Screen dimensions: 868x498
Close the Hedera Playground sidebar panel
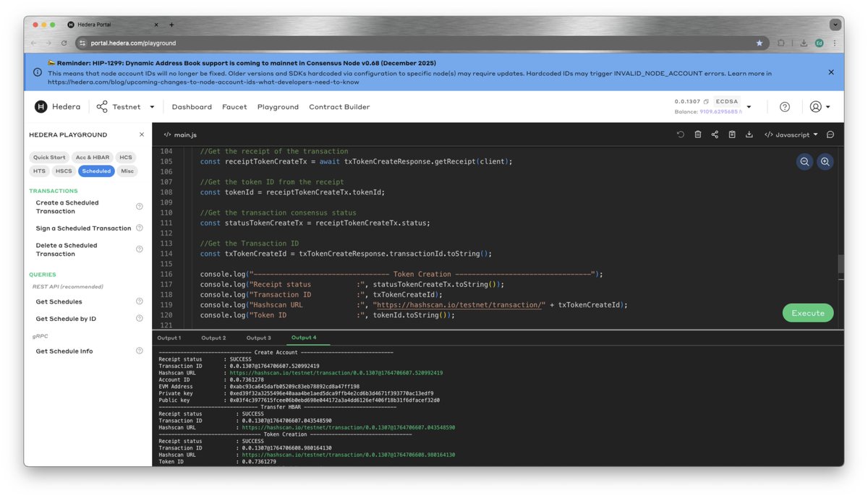coord(142,134)
